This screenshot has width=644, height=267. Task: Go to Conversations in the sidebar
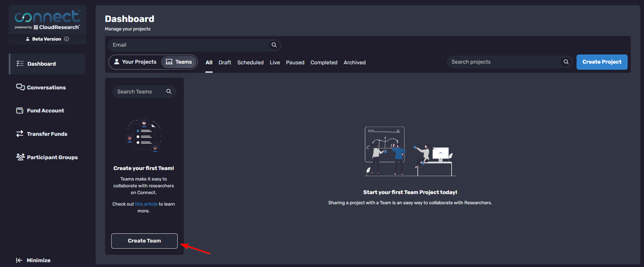tap(41, 87)
